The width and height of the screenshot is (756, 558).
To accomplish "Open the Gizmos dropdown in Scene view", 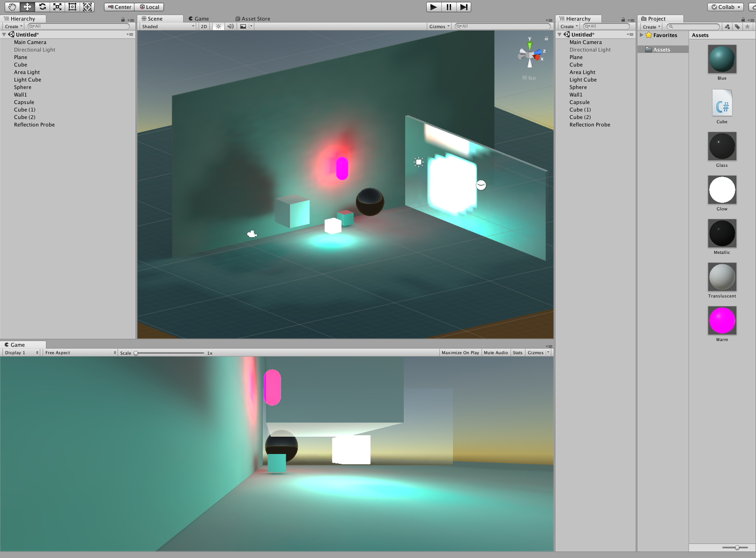I will (438, 26).
